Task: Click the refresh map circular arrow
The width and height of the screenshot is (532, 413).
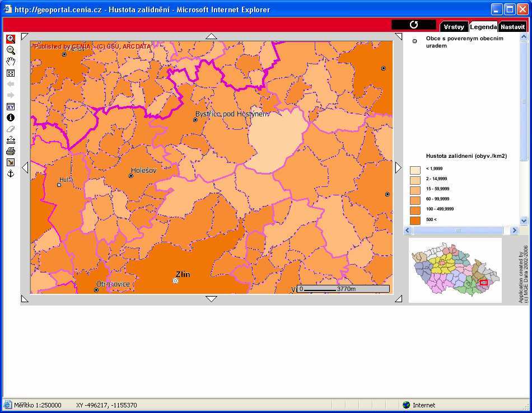Action: (x=414, y=25)
